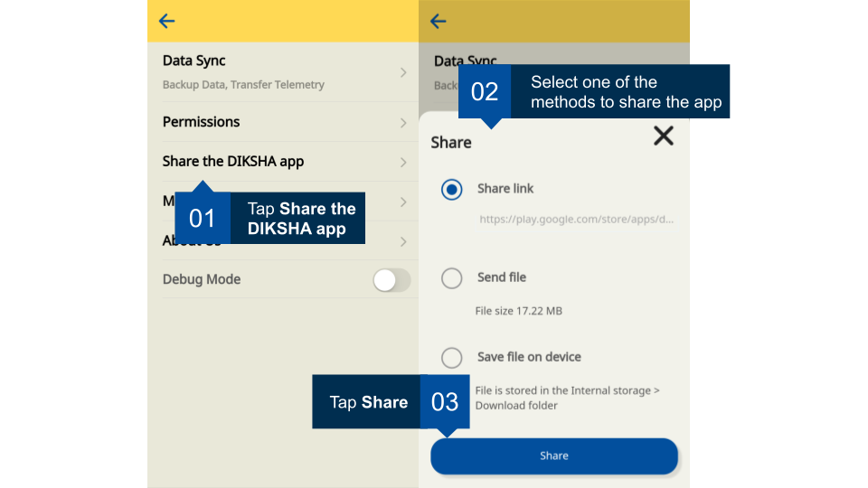Viewport: 868px width, 488px height.
Task: Close the Share dialog with X
Action: (664, 136)
